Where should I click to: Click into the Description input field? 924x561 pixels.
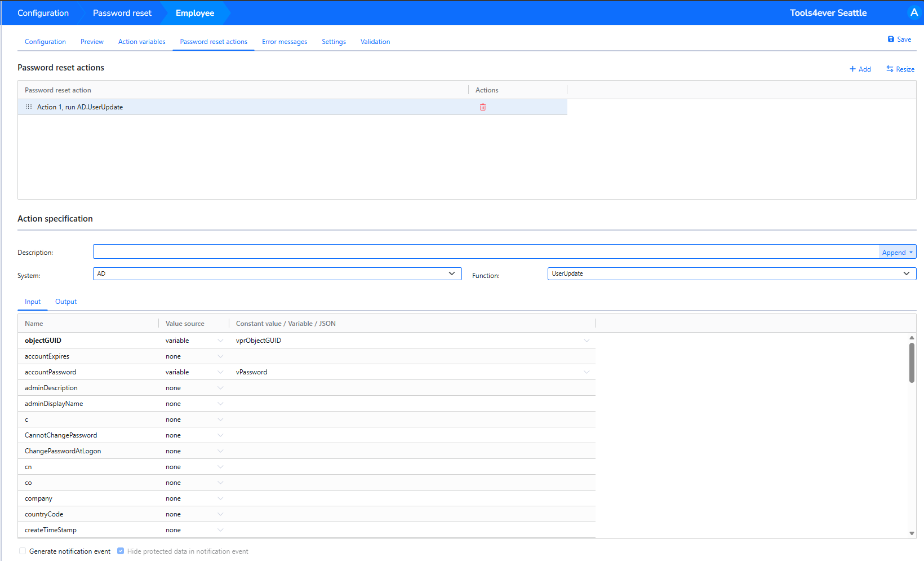click(x=486, y=252)
